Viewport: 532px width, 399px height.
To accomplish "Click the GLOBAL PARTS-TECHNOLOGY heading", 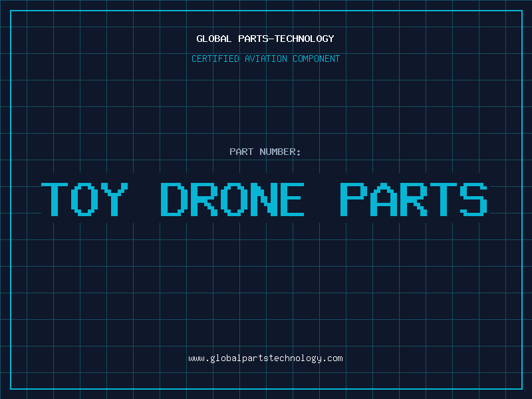I will 265,39.
